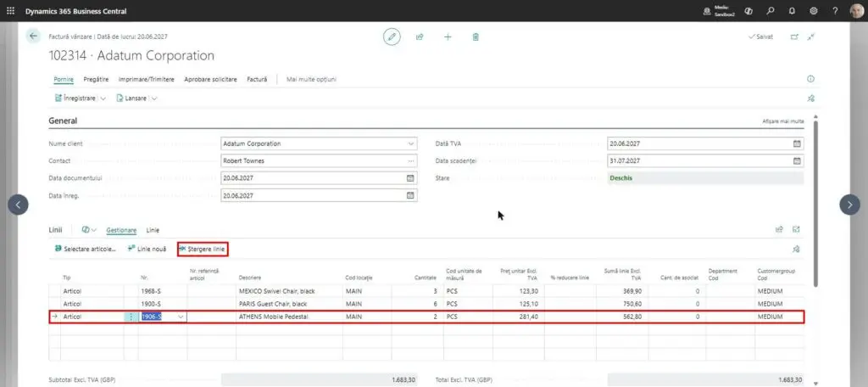Open Contact lookup ellipsis button

click(411, 160)
